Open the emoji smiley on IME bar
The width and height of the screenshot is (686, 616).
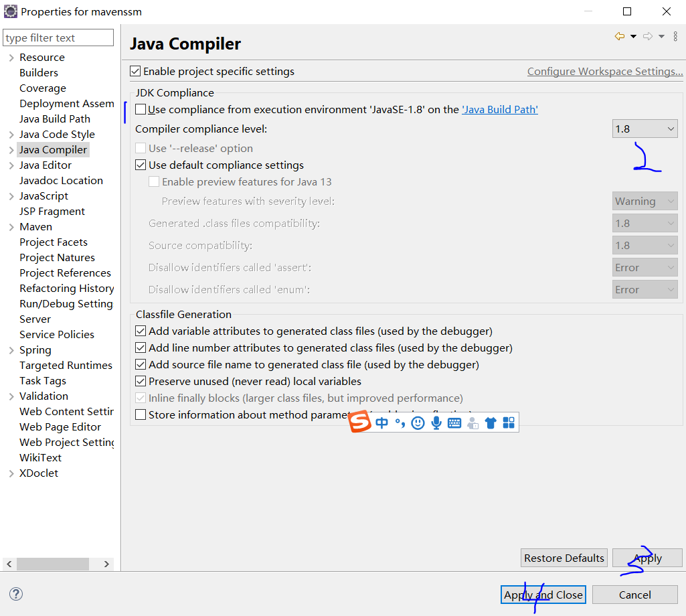click(x=418, y=423)
